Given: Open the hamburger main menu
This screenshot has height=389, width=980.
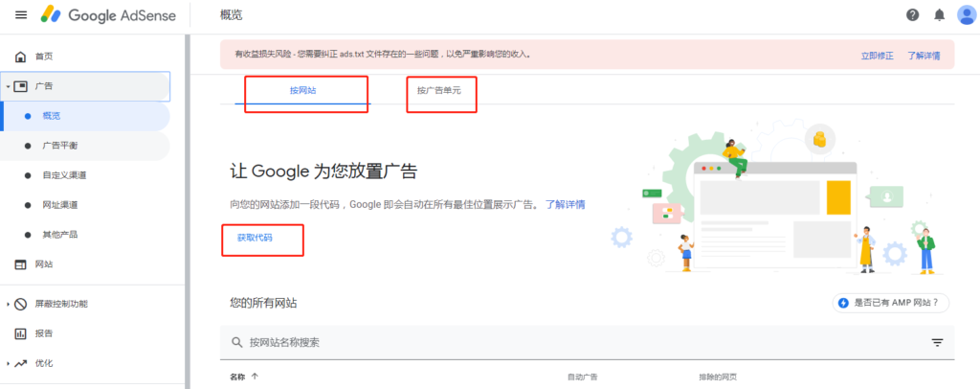Looking at the screenshot, I should pos(21,15).
